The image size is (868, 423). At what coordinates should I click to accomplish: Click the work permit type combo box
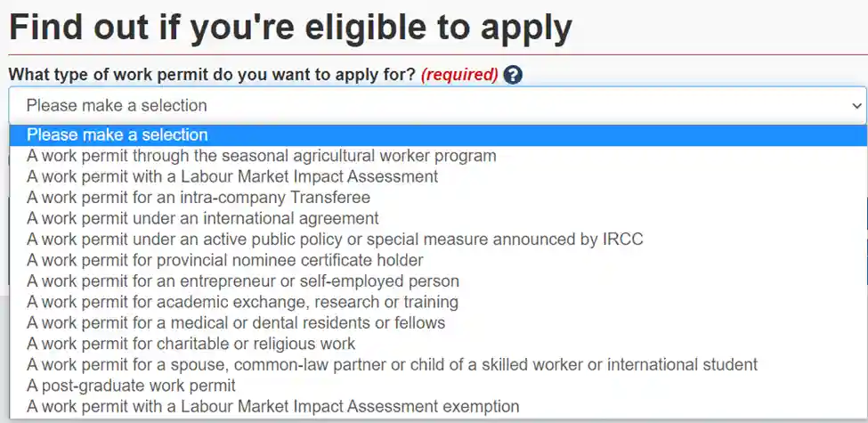pos(437,106)
